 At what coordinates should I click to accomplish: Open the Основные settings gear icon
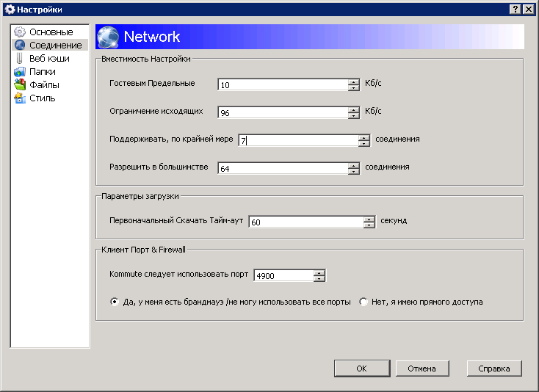(x=20, y=32)
